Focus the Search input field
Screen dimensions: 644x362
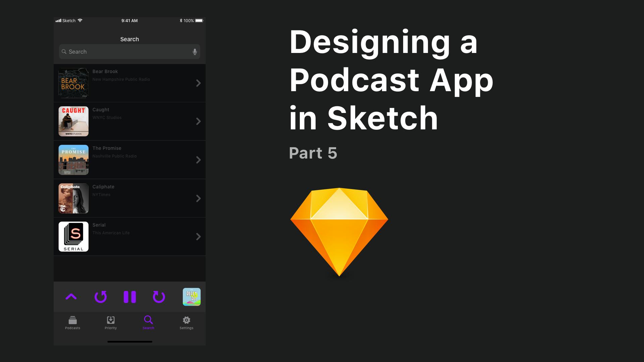point(129,52)
